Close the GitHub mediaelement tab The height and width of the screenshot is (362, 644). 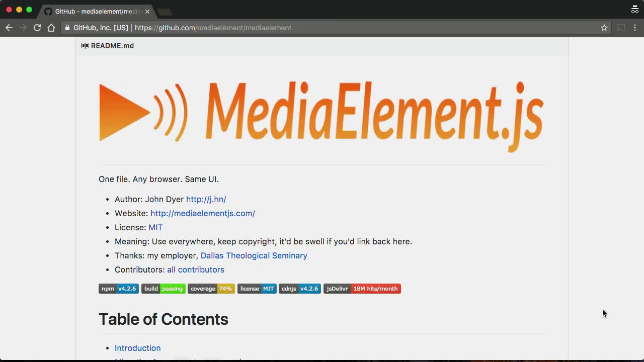coord(147,11)
